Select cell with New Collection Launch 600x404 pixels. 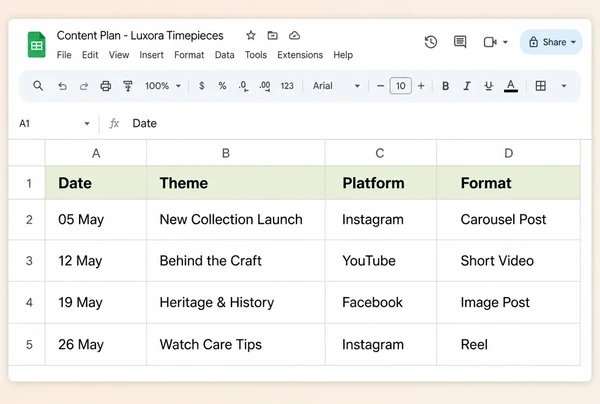pyautogui.click(x=236, y=220)
